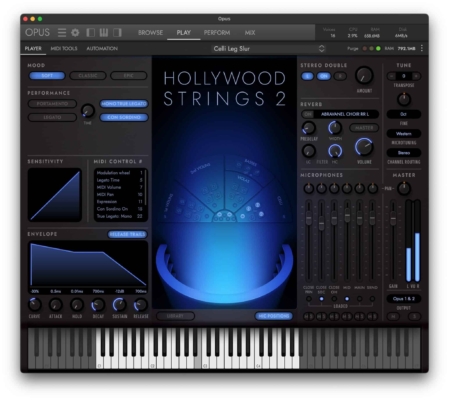This screenshot has height=400, width=449.
Task: Click the reverb HC filter knob
Action: [335, 151]
